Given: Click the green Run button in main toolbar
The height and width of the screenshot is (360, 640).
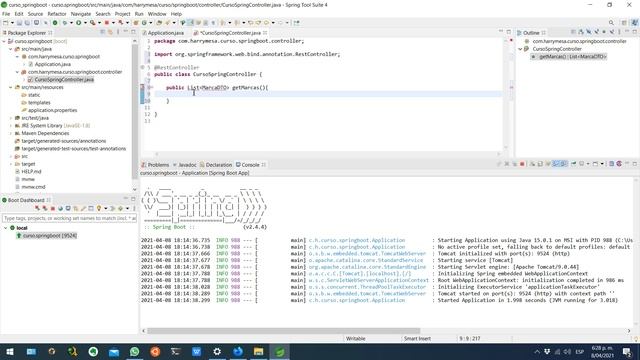Looking at the screenshot, I should point(78,23).
